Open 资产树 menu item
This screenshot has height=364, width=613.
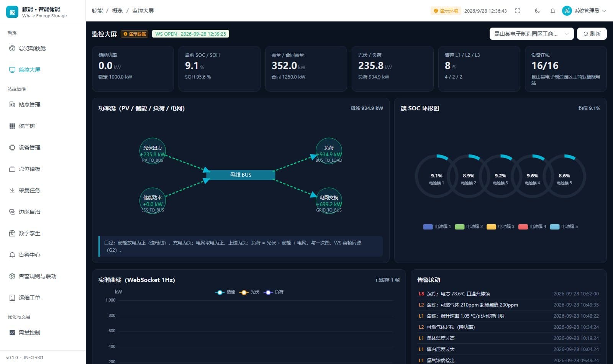point(43,126)
